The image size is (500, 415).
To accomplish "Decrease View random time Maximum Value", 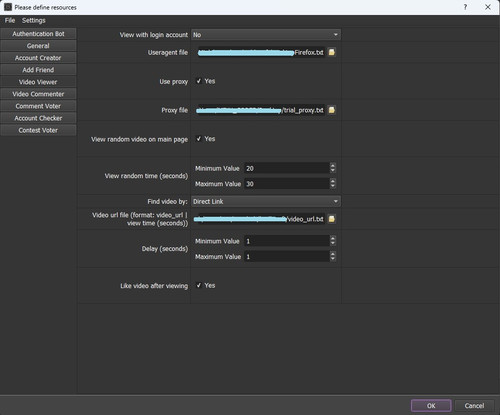I will tap(333, 186).
